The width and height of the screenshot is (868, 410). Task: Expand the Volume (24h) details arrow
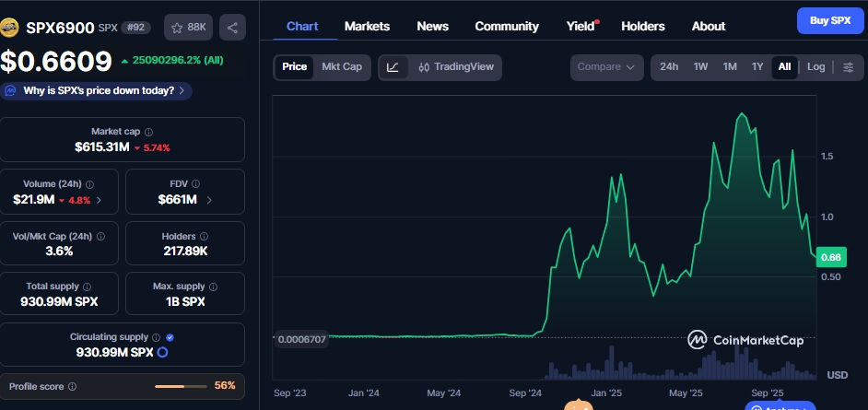(100, 200)
